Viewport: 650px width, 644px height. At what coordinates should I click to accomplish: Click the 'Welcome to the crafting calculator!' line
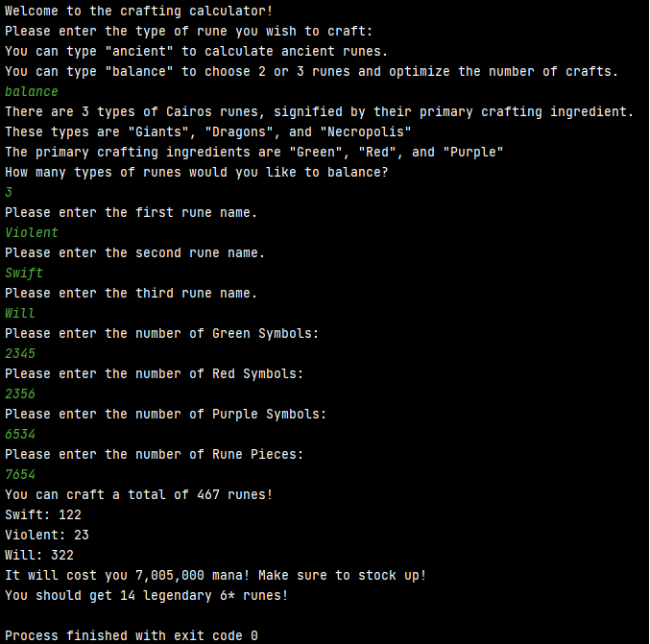tap(139, 11)
